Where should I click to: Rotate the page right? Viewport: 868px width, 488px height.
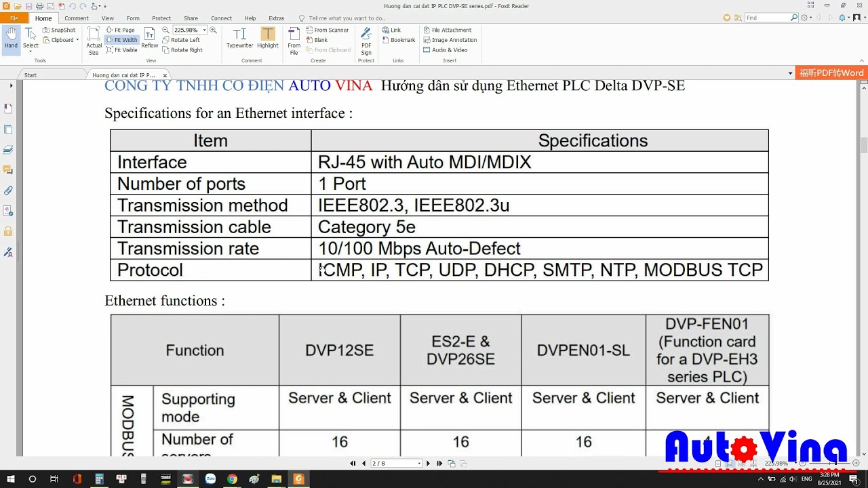[182, 49]
